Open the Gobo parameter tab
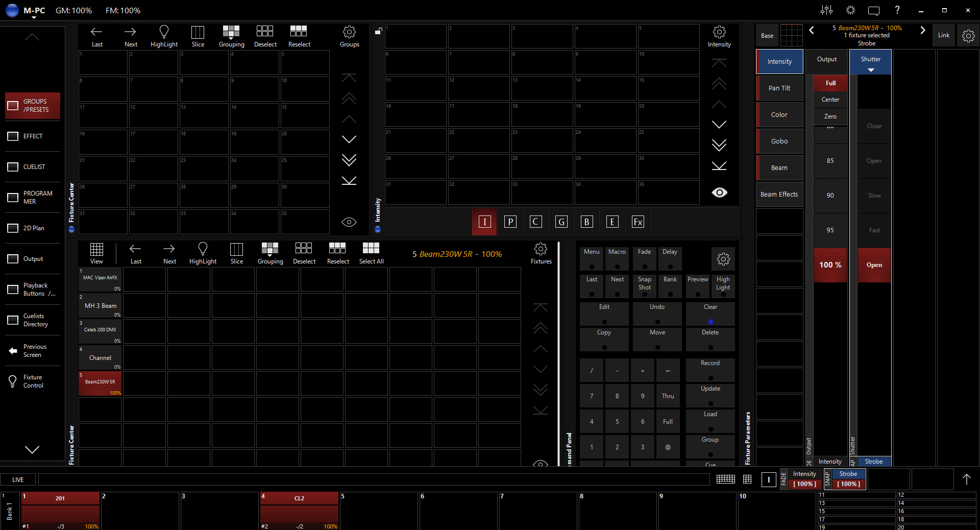This screenshot has height=530, width=980. tap(779, 141)
